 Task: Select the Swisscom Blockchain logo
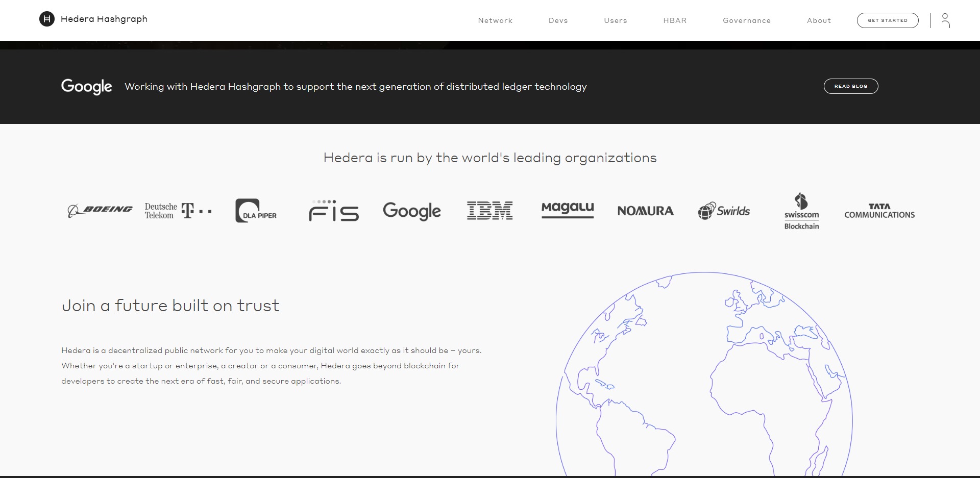point(801,211)
